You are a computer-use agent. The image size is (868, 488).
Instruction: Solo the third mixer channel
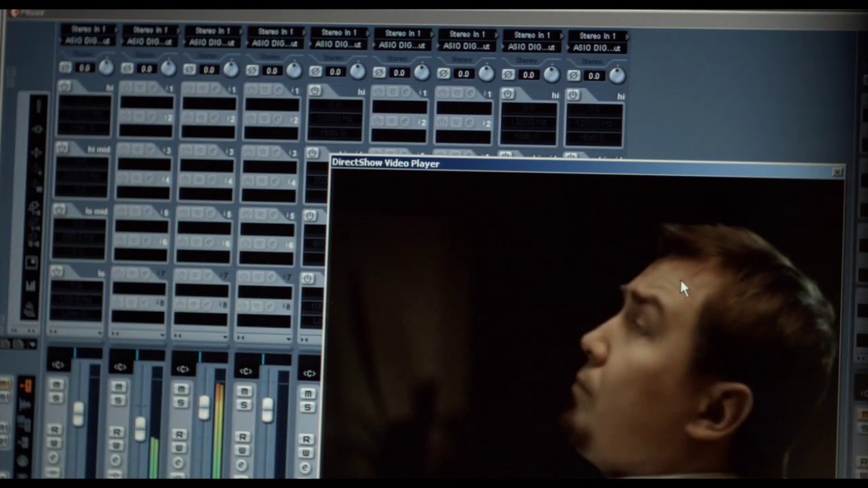click(x=181, y=402)
